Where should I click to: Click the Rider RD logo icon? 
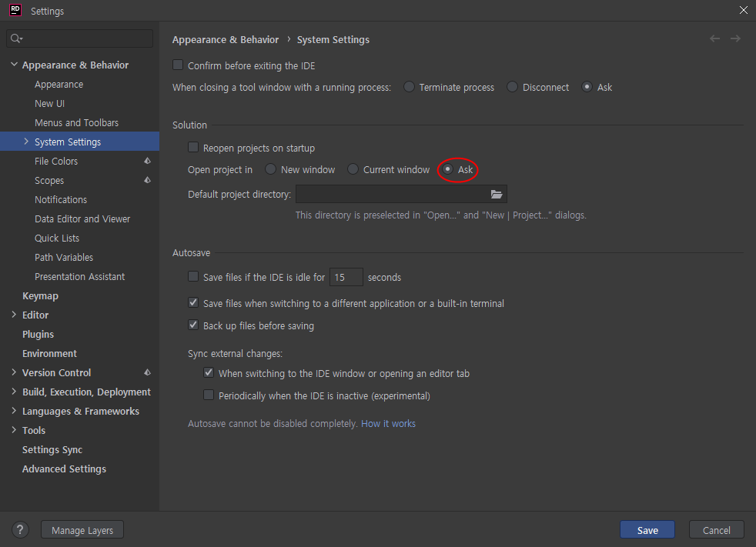(15, 10)
